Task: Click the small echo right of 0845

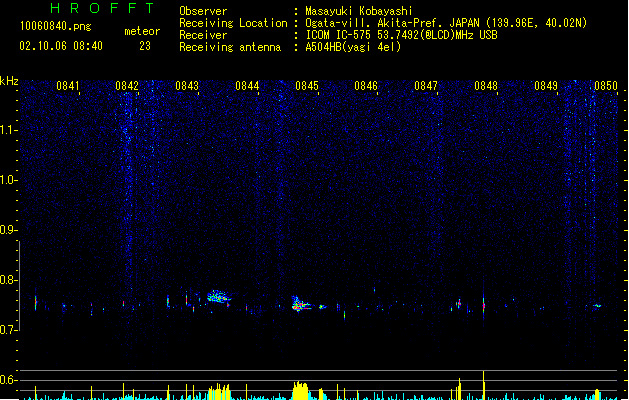Action: [x=322, y=307]
